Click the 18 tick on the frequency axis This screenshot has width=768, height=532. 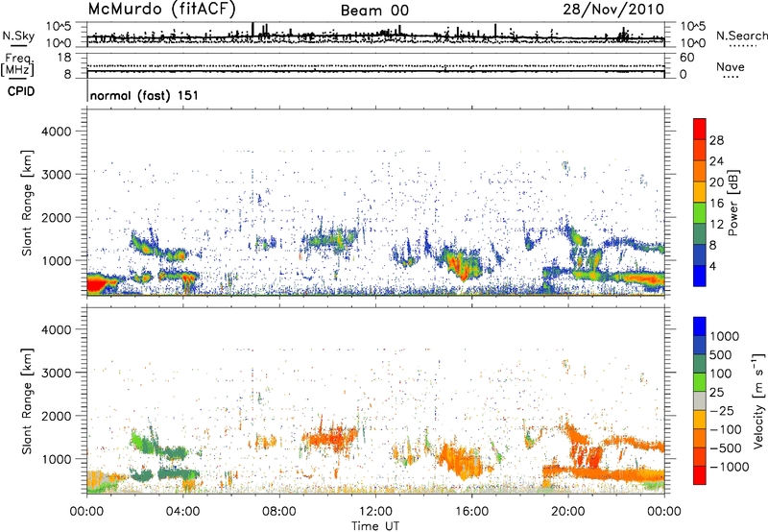point(64,58)
